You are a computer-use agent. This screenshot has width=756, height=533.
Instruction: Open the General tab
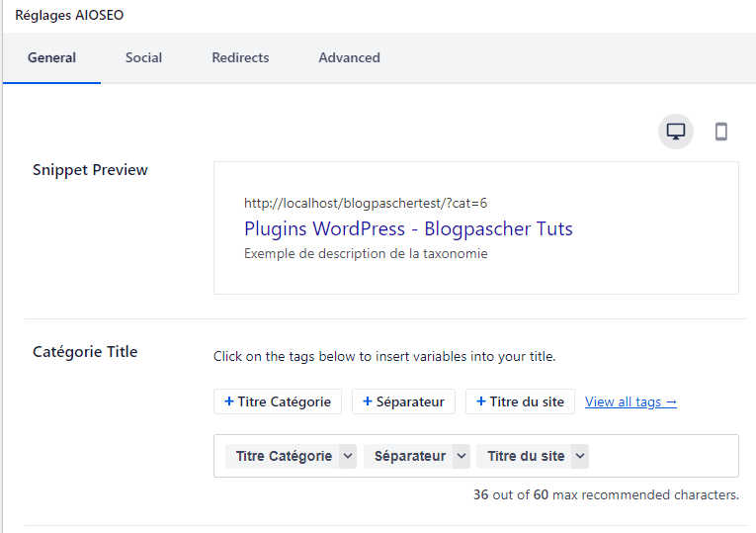tap(51, 57)
